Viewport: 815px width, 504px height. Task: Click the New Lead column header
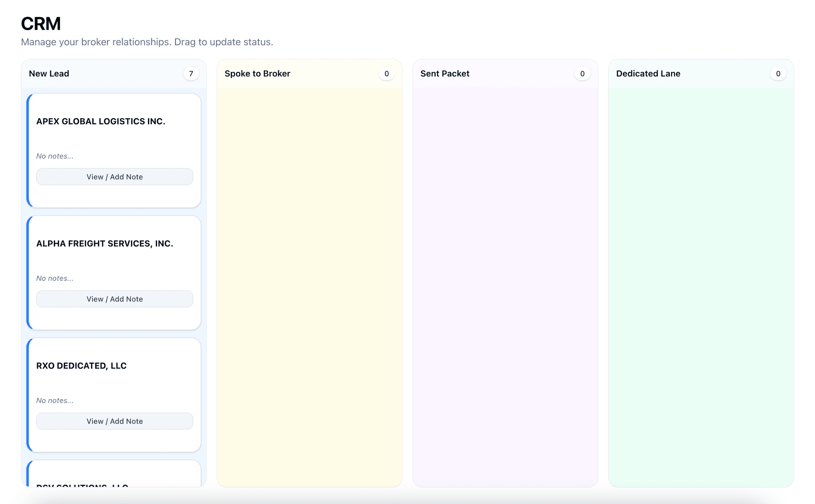[49, 74]
